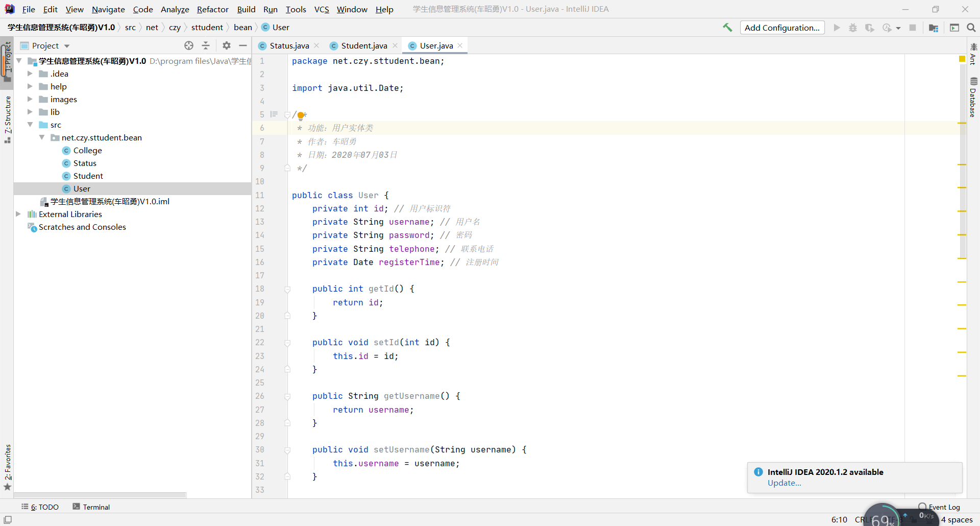The image size is (980, 526).
Task: Select the .iml project file in tree
Action: click(x=110, y=201)
